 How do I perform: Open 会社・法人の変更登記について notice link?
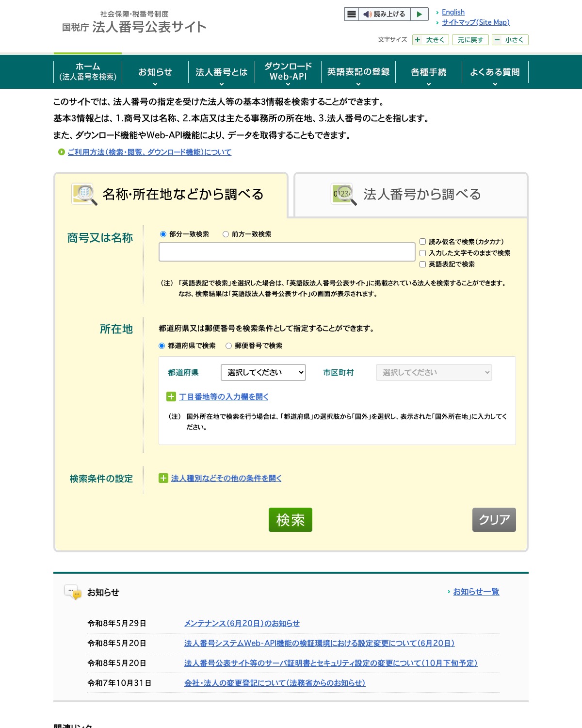click(275, 683)
